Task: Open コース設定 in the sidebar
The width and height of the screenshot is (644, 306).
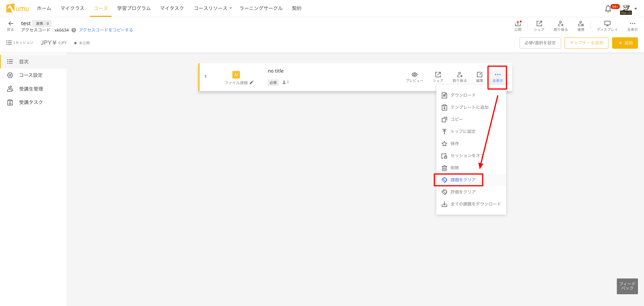Action: 31,75
